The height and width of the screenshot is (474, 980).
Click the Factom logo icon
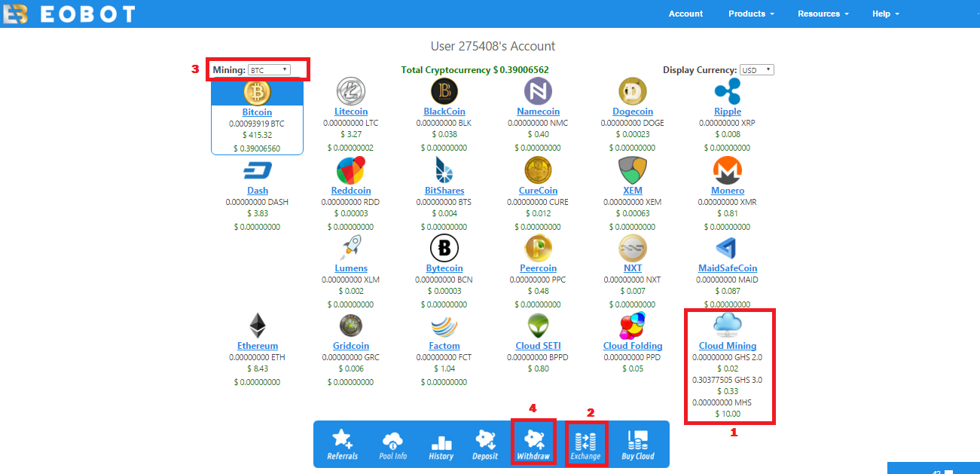point(444,326)
